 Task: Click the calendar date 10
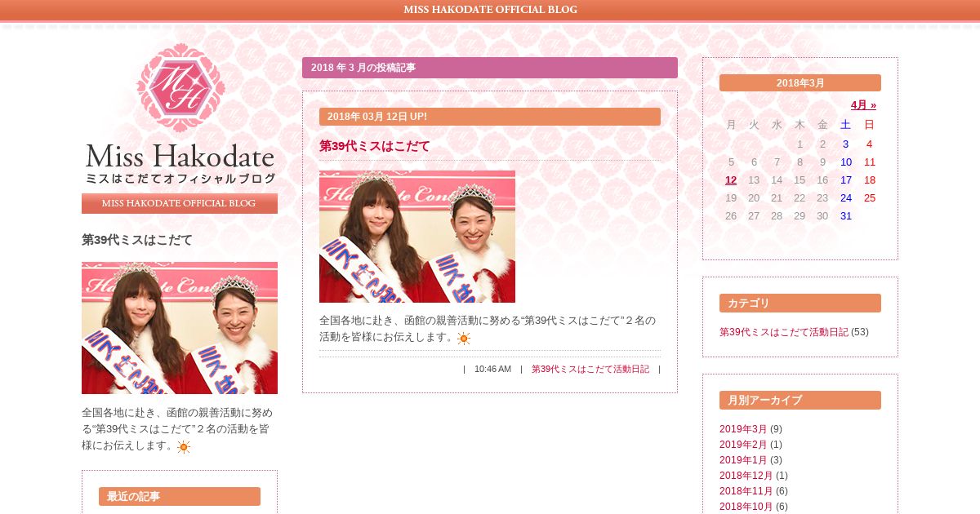tap(846, 162)
